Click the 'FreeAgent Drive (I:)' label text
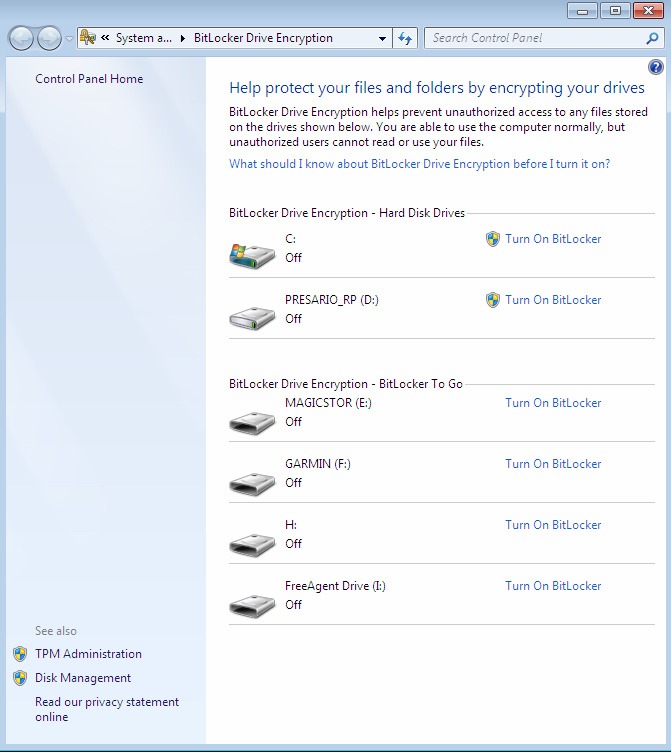This screenshot has width=671, height=752. pos(335,586)
